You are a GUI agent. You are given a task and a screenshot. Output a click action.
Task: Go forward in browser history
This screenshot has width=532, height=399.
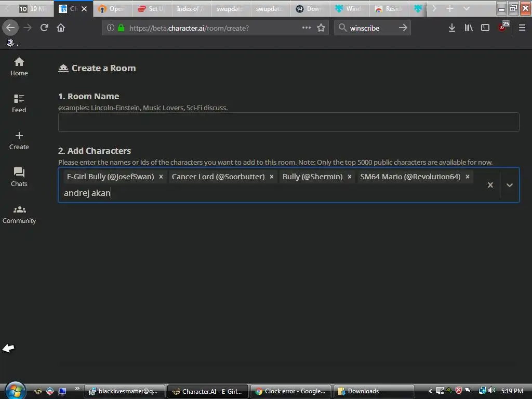click(28, 28)
